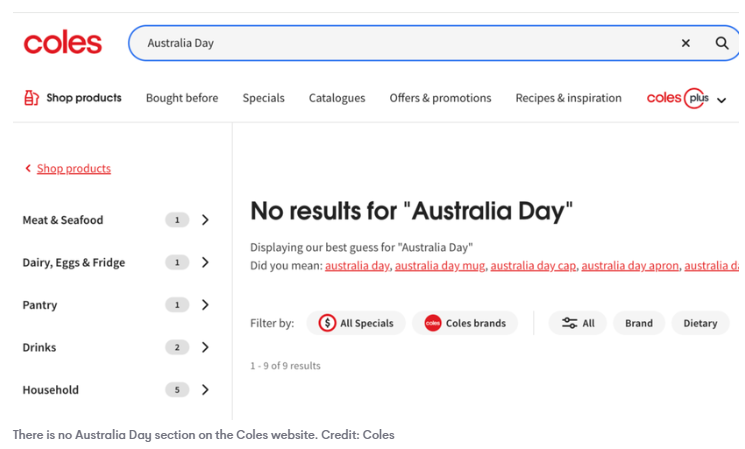Click 'Displaying our best guess' text
This screenshot has width=745, height=449.
(361, 248)
